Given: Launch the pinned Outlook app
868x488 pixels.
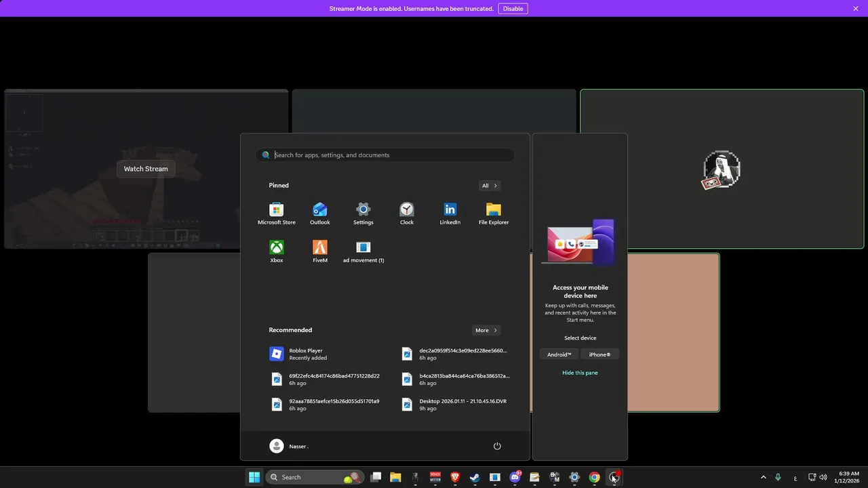Looking at the screenshot, I should pos(320,214).
